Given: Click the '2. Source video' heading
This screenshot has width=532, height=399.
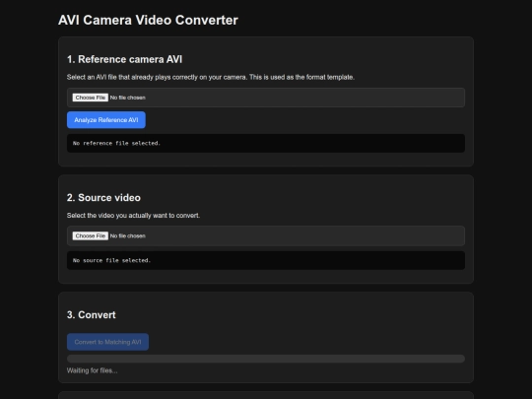Looking at the screenshot, I should click(103, 198).
